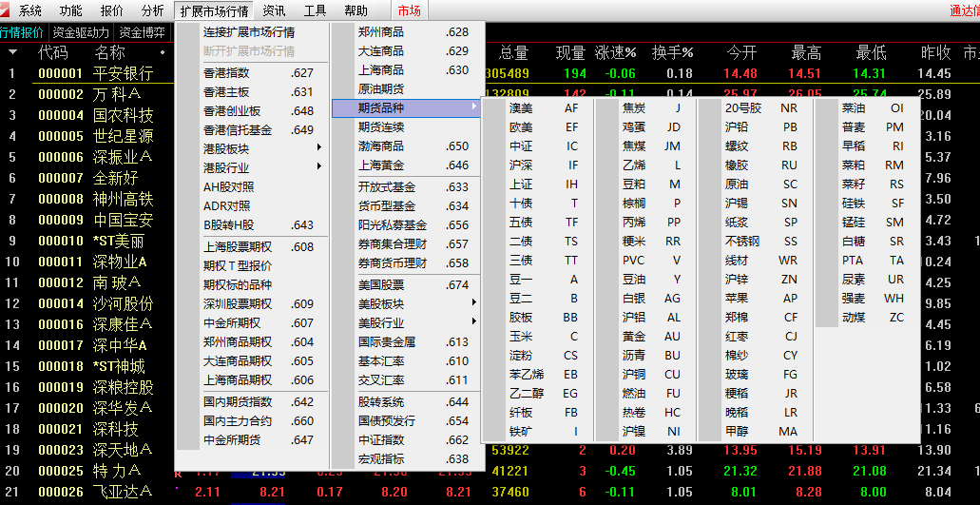Sort by the 换手% column header
980x505 pixels.
point(672,52)
